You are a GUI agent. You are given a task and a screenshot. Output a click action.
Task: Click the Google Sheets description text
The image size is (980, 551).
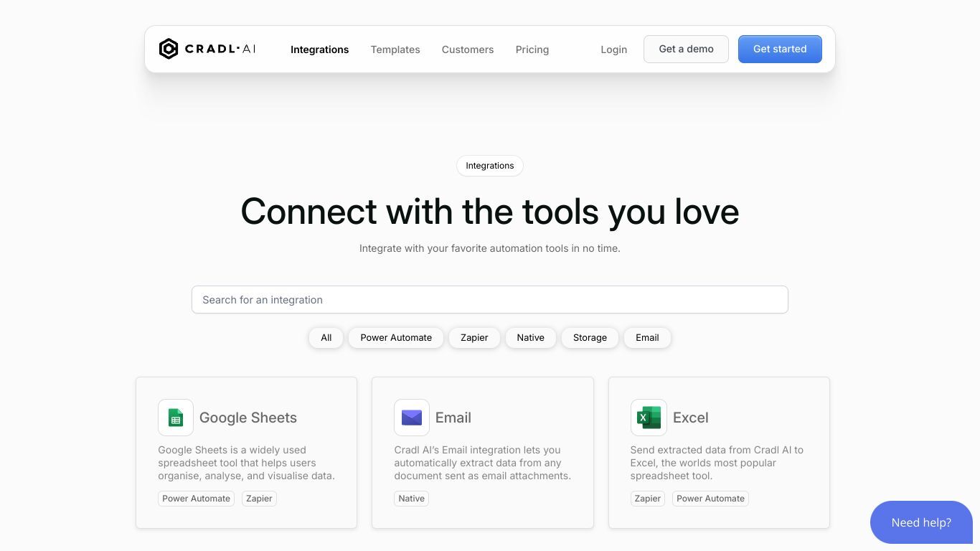tap(247, 463)
